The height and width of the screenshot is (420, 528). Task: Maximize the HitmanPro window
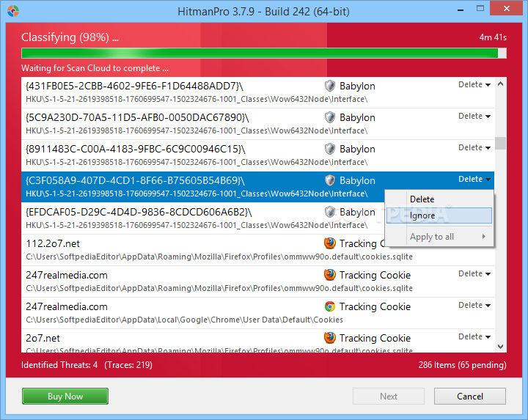pyautogui.click(x=480, y=9)
